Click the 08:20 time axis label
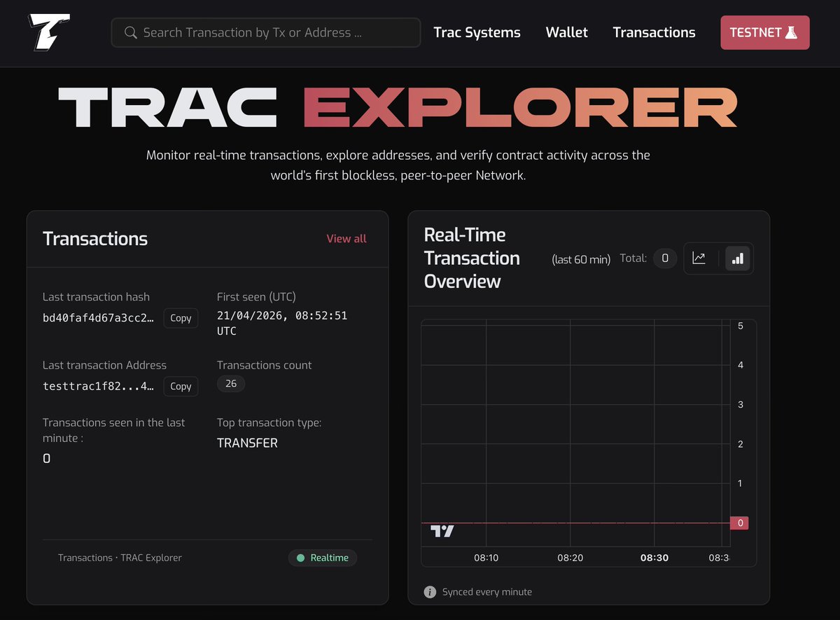The height and width of the screenshot is (620, 840). (570, 558)
